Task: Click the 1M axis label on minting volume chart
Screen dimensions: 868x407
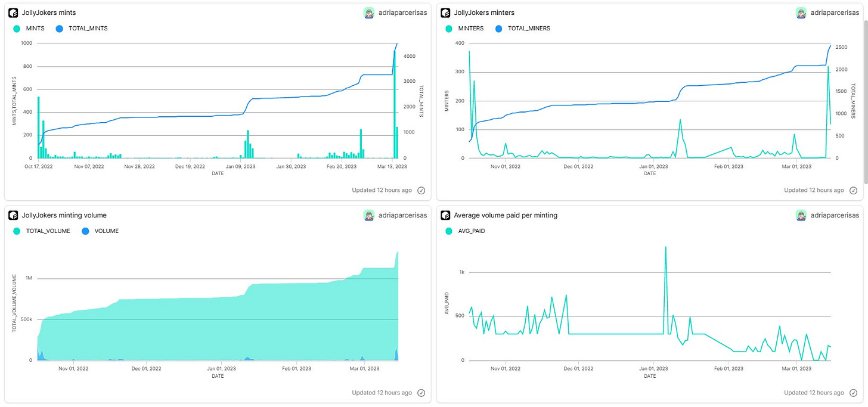Action: 29,278
